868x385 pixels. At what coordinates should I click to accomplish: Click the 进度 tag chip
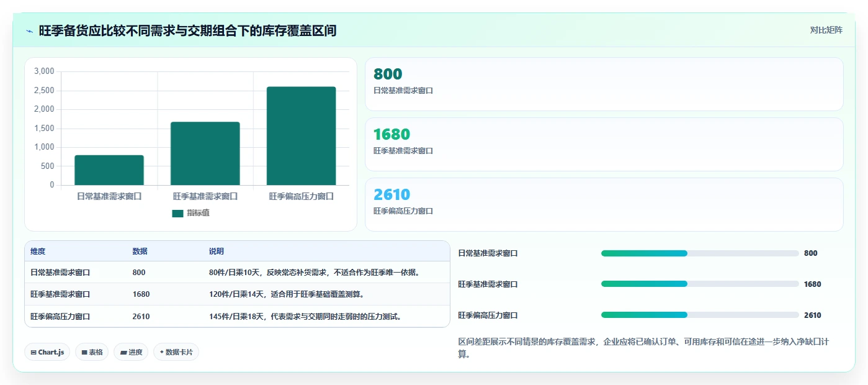(x=130, y=352)
